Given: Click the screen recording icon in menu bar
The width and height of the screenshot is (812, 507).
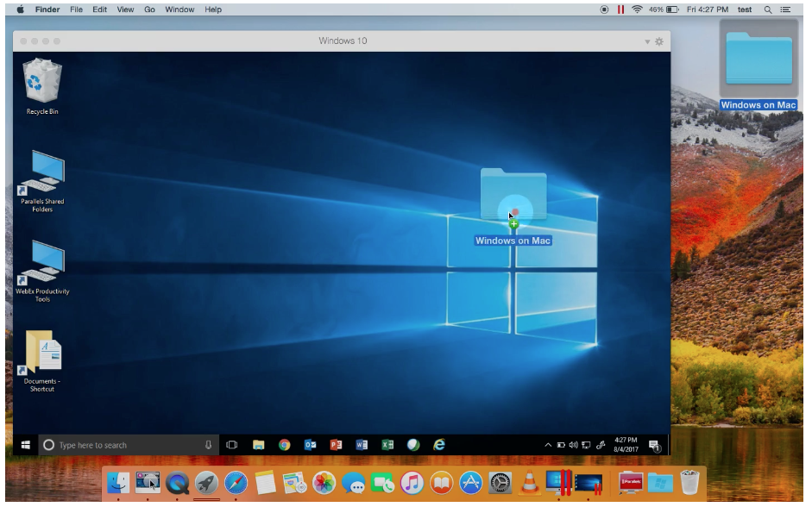Looking at the screenshot, I should tap(604, 9).
